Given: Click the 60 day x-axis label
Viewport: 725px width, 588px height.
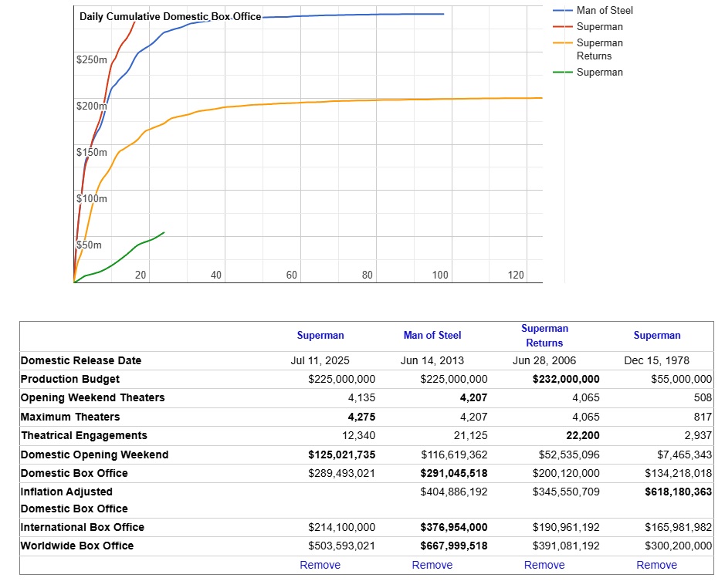Looking at the screenshot, I should (x=291, y=275).
